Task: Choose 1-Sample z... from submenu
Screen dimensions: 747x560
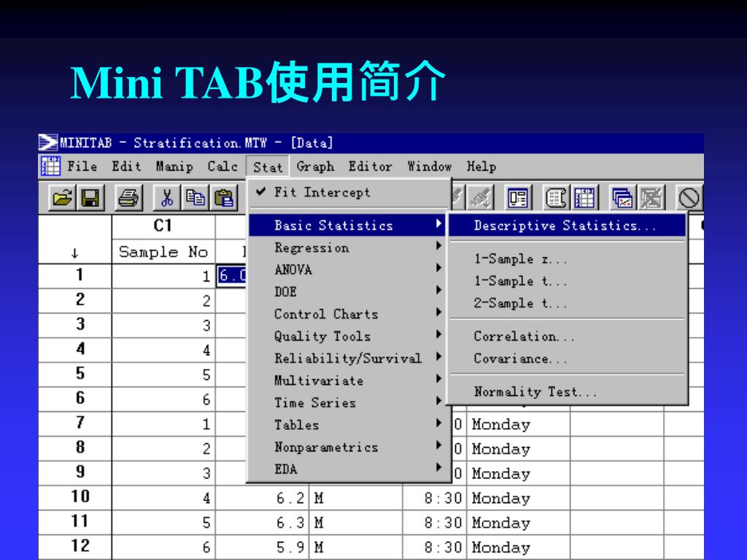Action: pos(567,259)
